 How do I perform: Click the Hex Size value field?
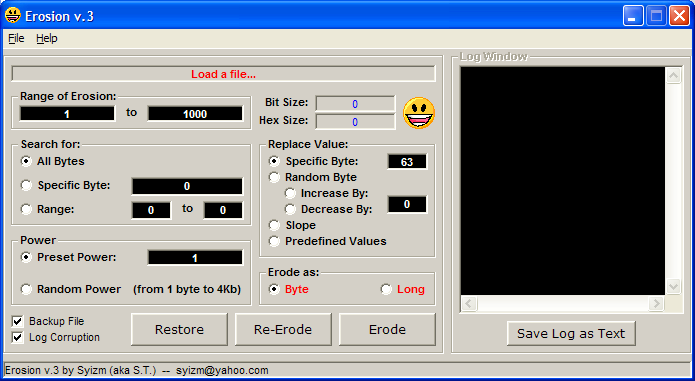(355, 122)
